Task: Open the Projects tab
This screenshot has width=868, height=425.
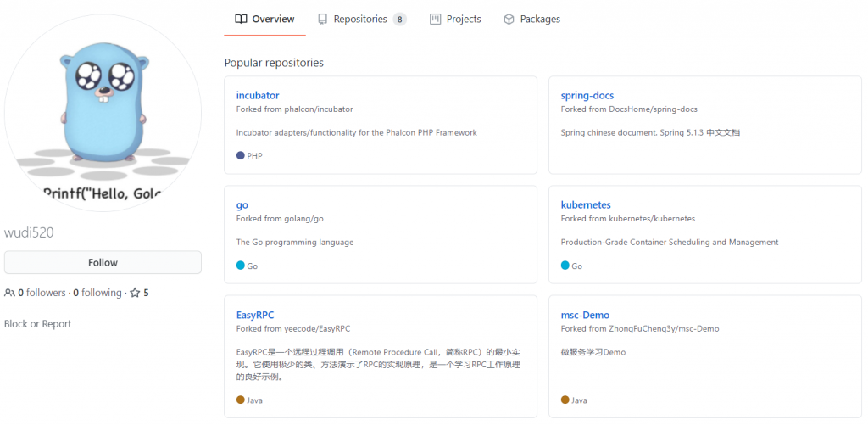Action: tap(463, 19)
